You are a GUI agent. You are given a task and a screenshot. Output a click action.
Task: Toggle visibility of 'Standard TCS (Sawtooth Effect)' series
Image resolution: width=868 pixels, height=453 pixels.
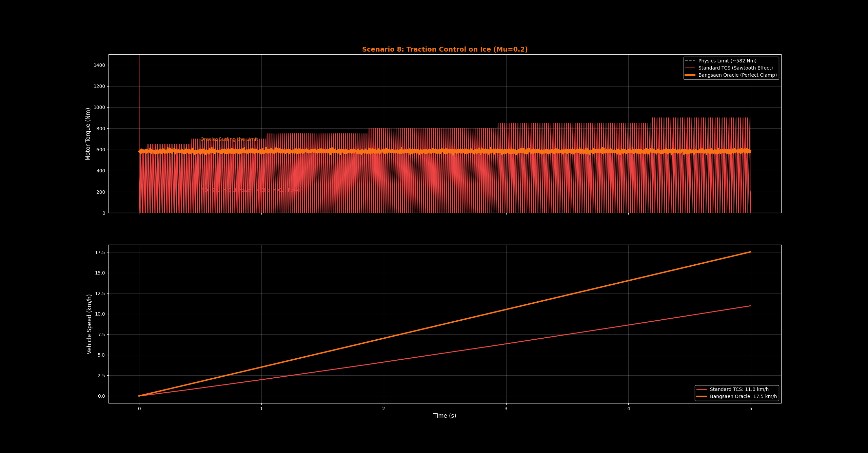tap(736, 68)
